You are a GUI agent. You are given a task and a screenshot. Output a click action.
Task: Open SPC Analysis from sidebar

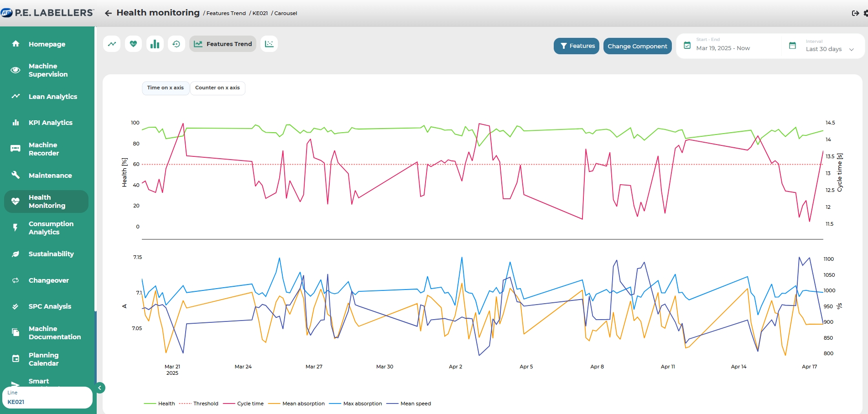pyautogui.click(x=50, y=306)
